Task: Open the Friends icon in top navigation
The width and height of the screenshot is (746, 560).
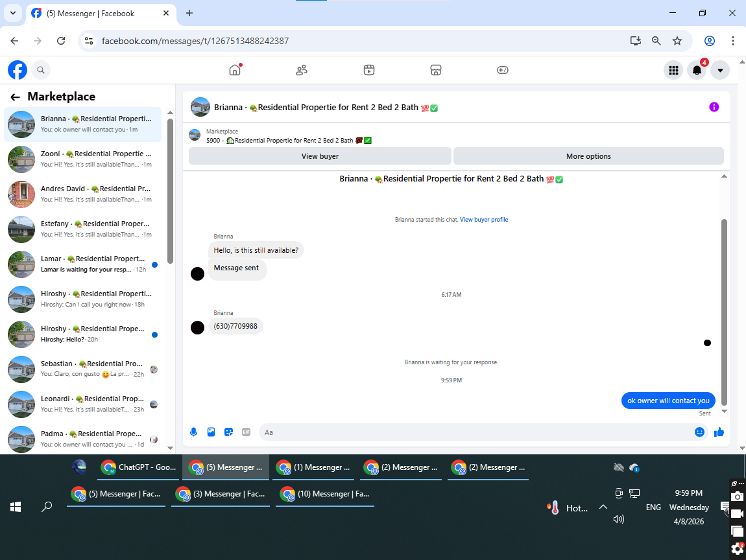Action: tap(302, 70)
